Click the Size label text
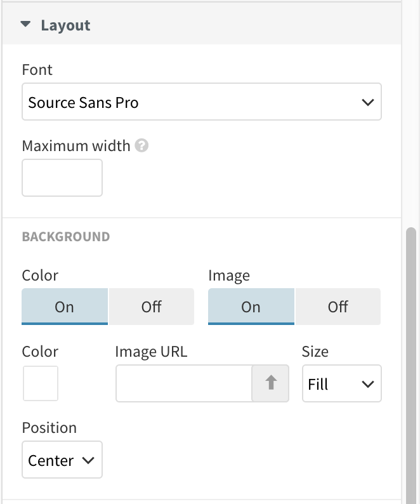 pyautogui.click(x=315, y=352)
